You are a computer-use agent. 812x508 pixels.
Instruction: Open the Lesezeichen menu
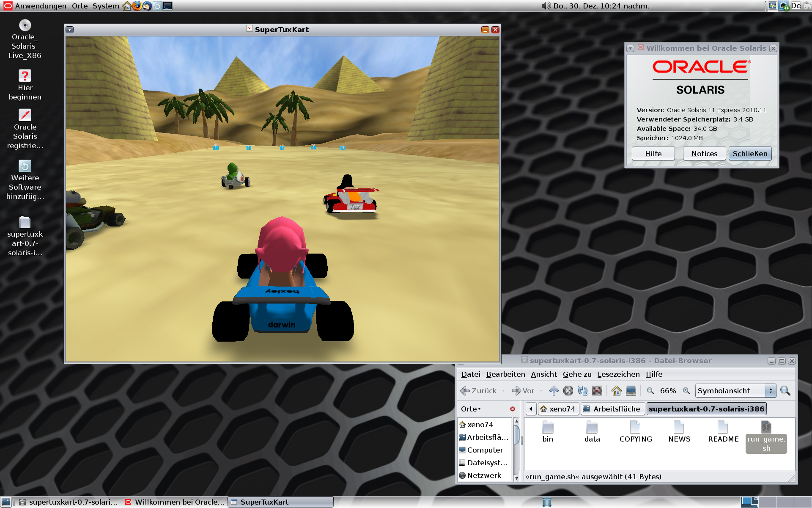pyautogui.click(x=618, y=374)
